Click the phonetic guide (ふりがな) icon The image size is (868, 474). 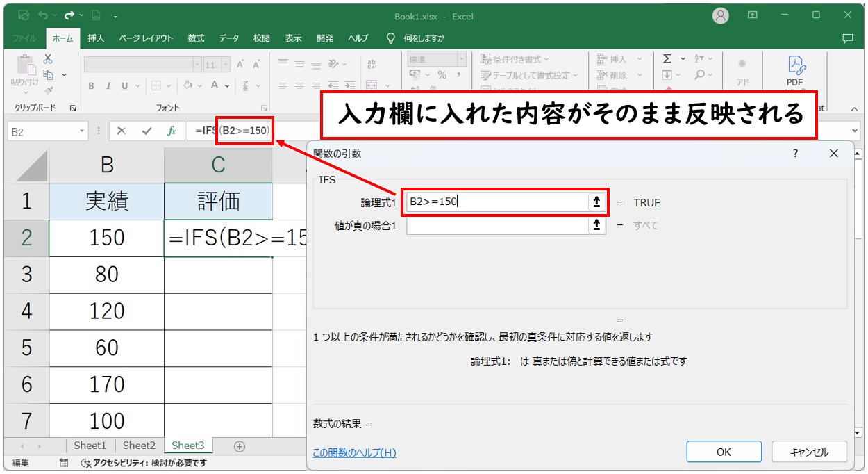[x=245, y=86]
